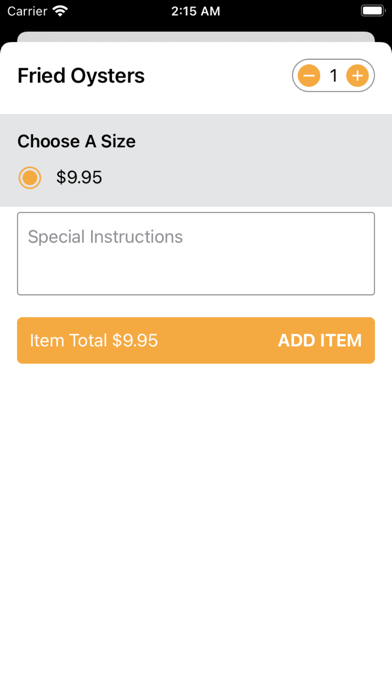This screenshot has height=696, width=392.
Task: Tap the Item Total $9.95 label
Action: (94, 340)
